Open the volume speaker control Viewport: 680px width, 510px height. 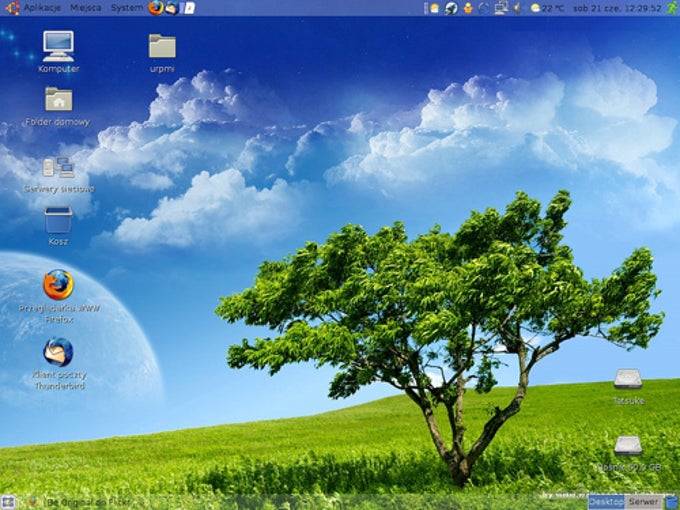point(517,8)
